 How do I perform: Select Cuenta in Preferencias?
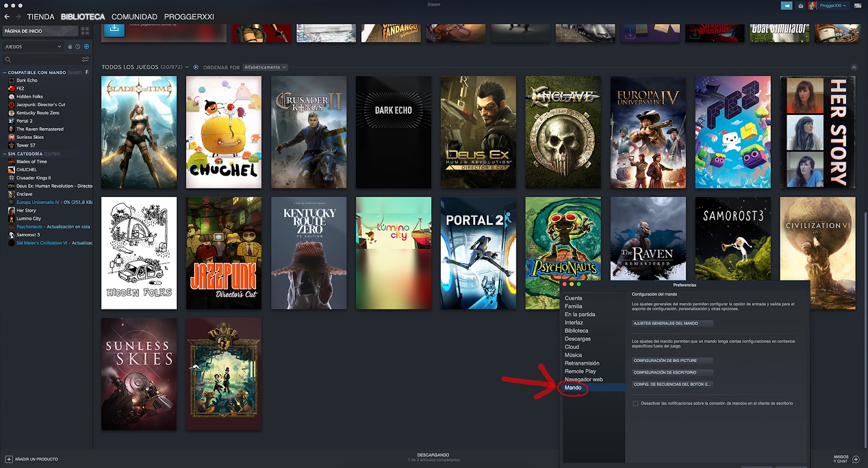coord(573,298)
